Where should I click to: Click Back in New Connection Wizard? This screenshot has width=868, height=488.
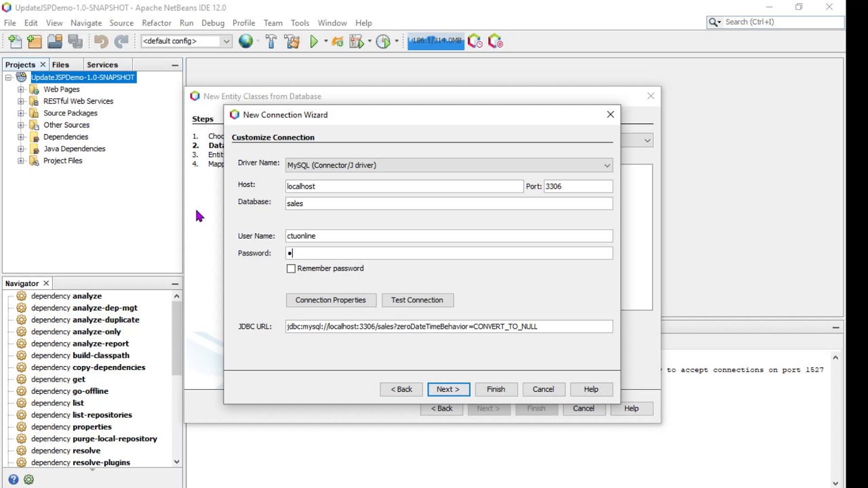tap(401, 389)
